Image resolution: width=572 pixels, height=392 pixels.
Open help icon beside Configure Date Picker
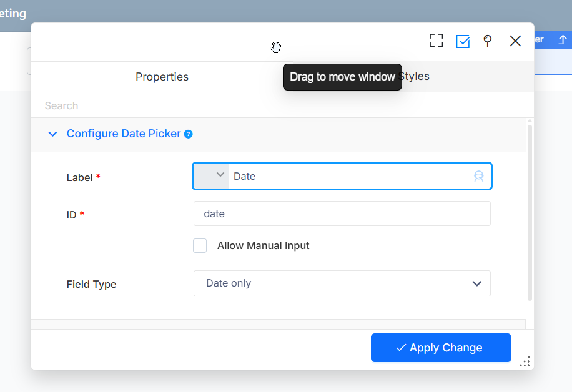tap(188, 134)
